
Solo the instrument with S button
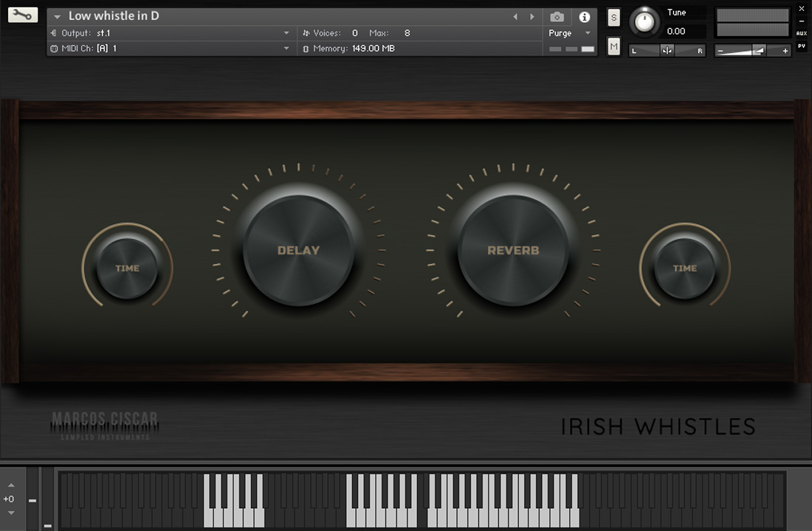613,18
